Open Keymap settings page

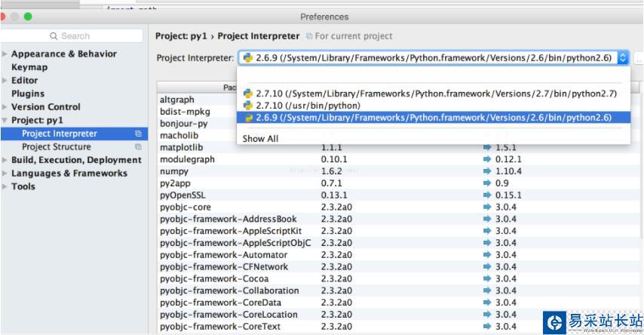[x=29, y=67]
